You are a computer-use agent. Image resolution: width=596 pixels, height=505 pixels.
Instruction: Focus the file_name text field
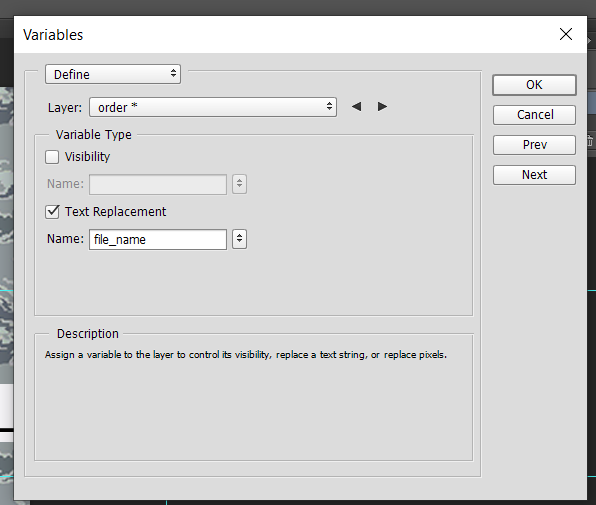[x=158, y=239]
